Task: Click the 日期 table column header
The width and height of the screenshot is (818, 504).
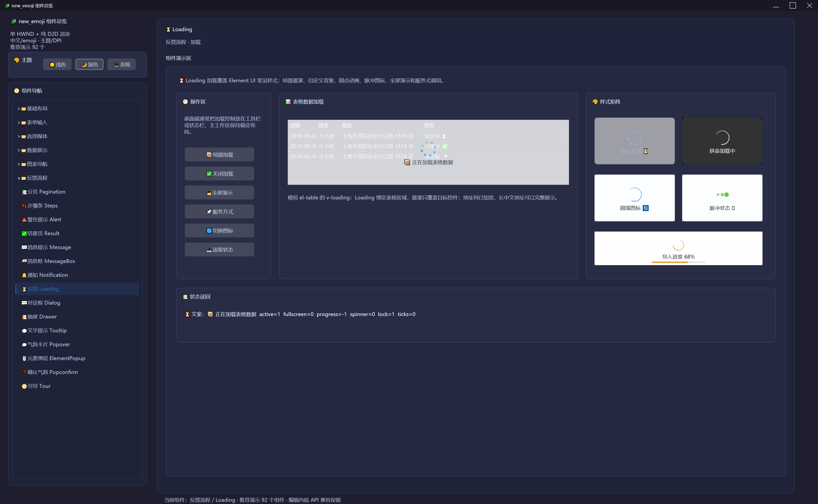Action: pos(302,125)
